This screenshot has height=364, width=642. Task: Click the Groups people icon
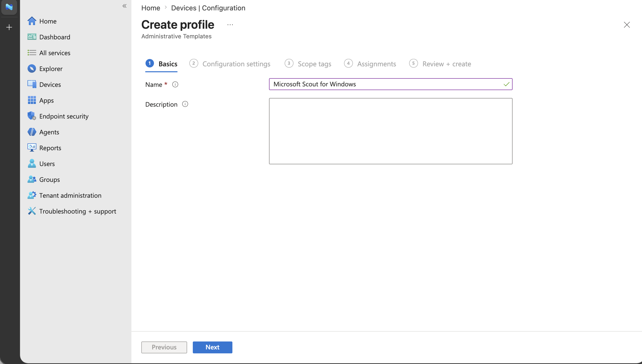pos(32,179)
